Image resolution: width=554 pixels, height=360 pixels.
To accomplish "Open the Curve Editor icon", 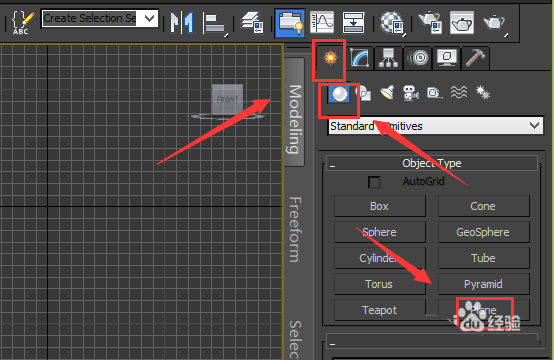I will point(322,23).
